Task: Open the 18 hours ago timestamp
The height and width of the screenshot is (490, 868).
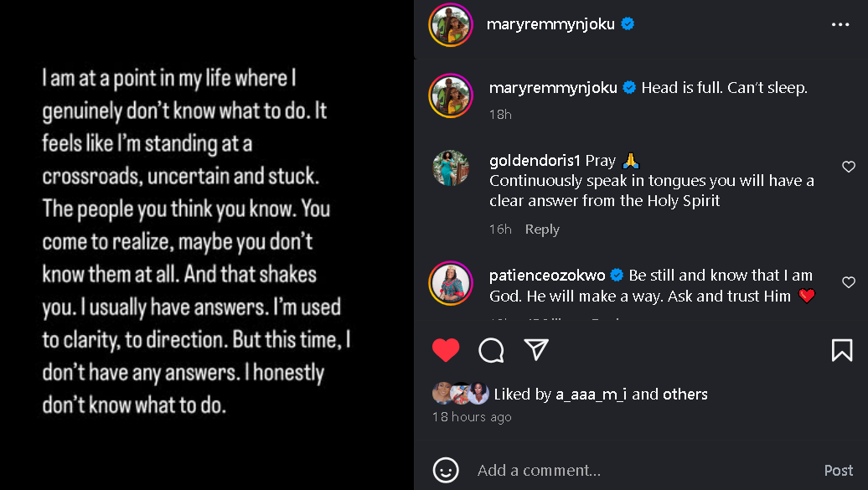Action: click(x=472, y=417)
